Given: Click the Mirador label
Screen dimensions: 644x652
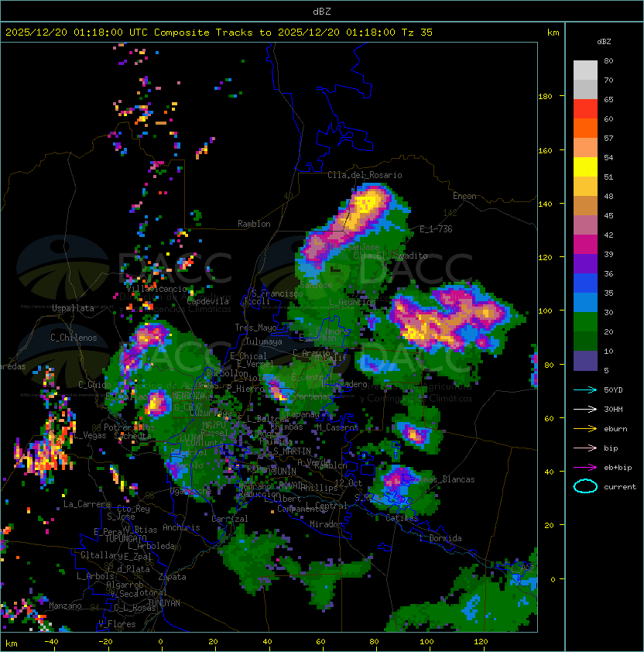Looking at the screenshot, I should [x=327, y=524].
